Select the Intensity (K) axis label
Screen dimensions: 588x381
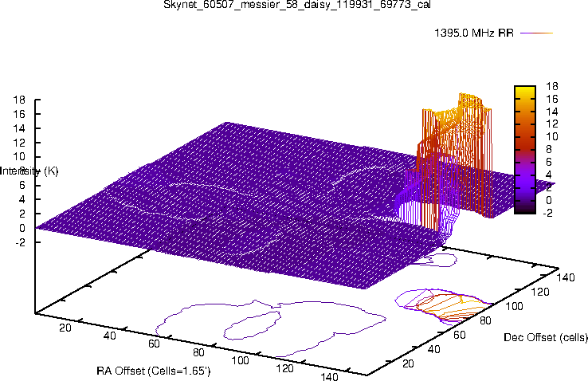29,171
